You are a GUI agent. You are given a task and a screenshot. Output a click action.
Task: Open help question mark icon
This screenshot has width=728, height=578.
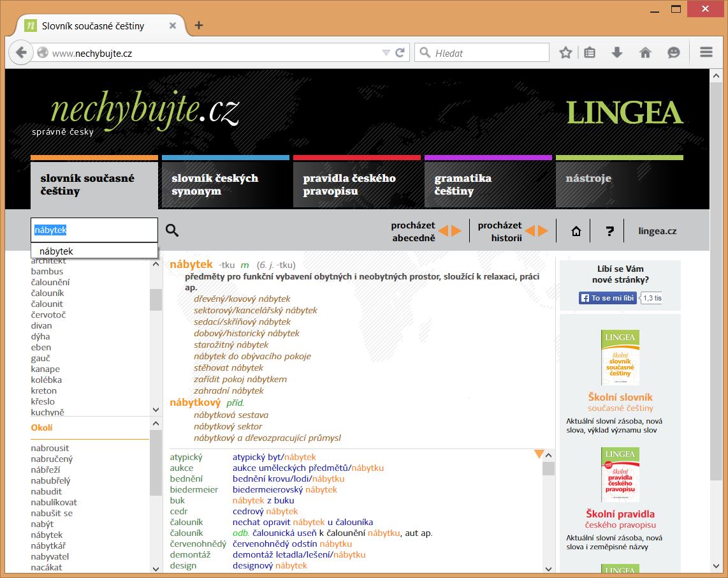pos(610,231)
